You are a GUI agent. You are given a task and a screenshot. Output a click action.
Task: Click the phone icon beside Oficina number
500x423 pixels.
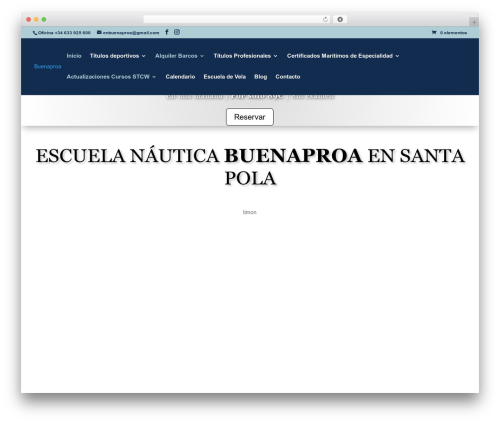click(35, 33)
